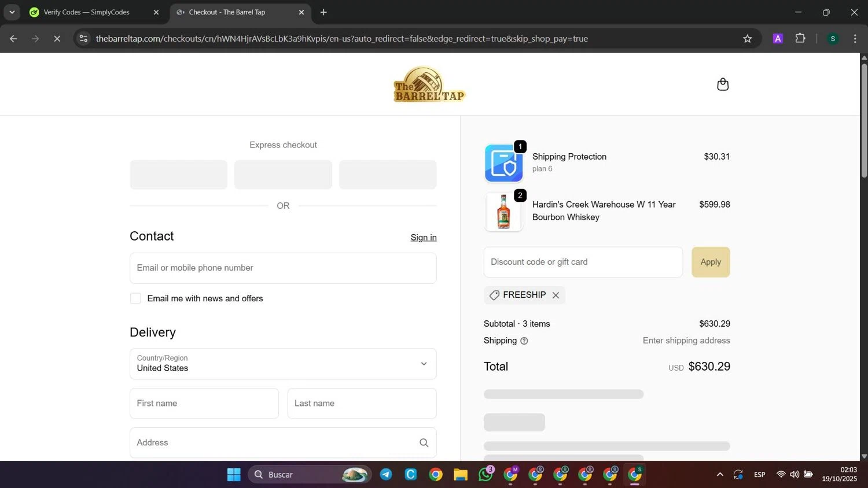Click the battery icon in system tray
The width and height of the screenshot is (868, 488).
click(808, 475)
